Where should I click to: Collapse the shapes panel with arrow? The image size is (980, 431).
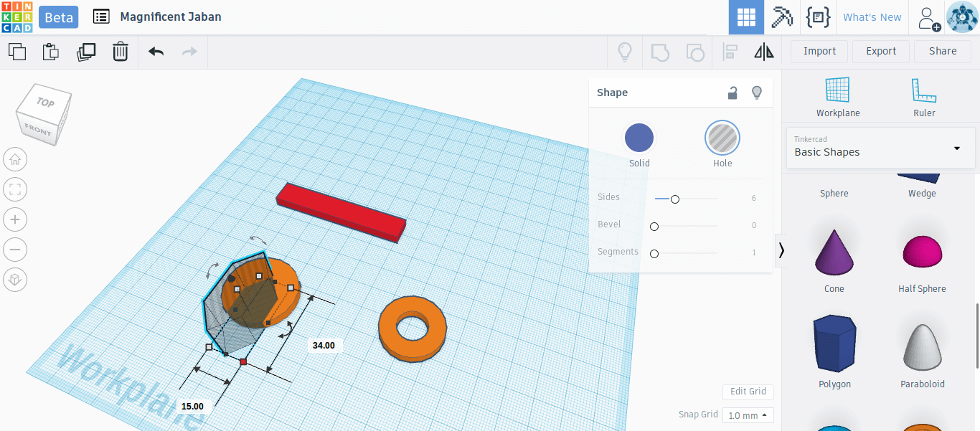(x=781, y=250)
